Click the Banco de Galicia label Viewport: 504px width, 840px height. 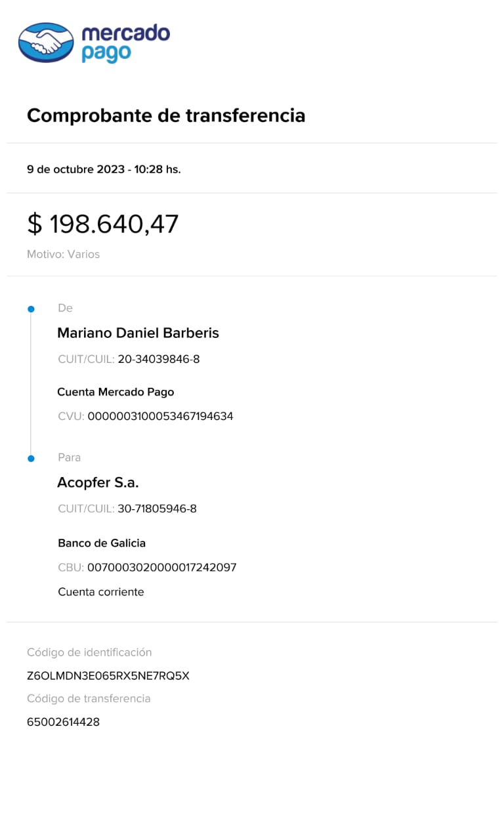(x=102, y=543)
